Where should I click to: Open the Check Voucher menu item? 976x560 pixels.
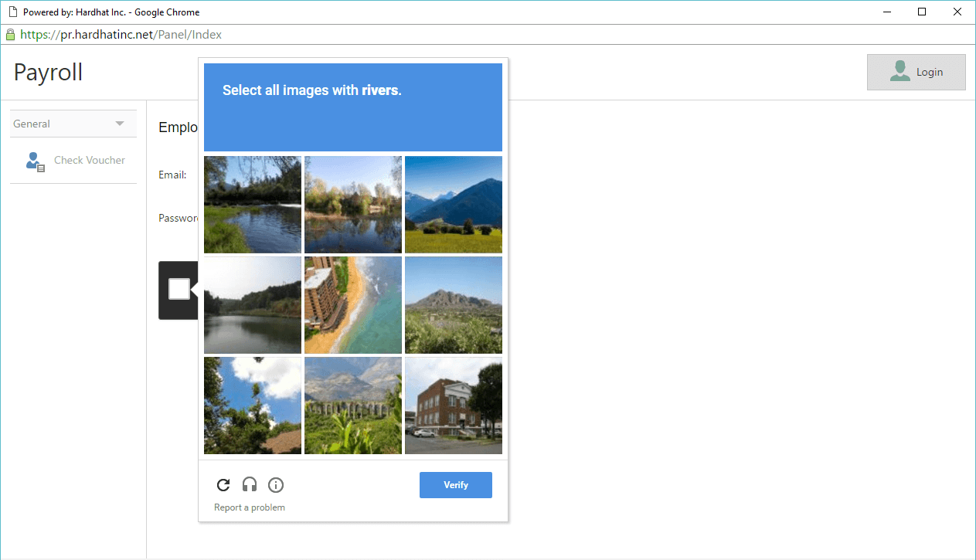(x=89, y=160)
